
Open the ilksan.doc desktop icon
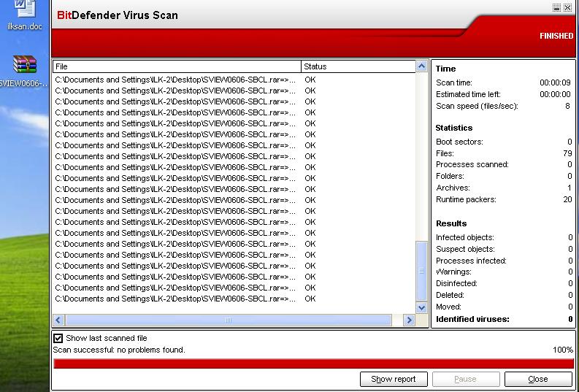[x=25, y=15]
